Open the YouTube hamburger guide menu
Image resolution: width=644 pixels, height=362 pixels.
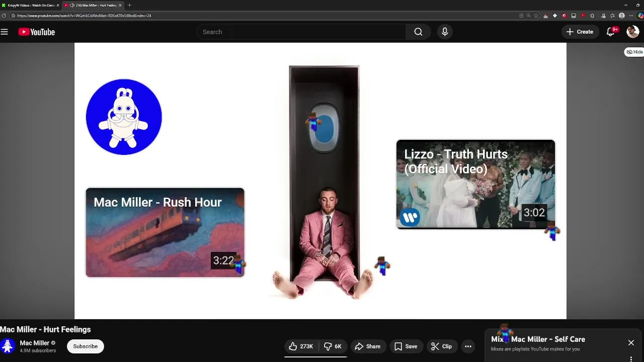5,32
